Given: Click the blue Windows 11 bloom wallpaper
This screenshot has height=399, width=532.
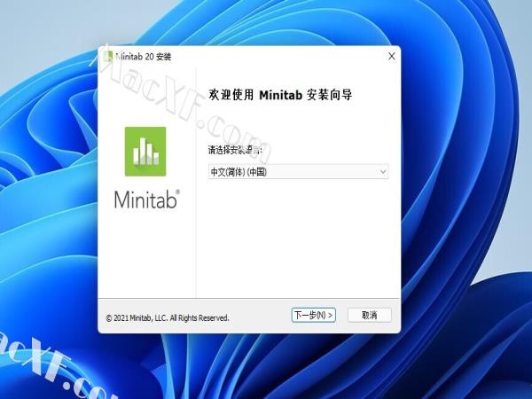Looking at the screenshot, I should 465,169.
